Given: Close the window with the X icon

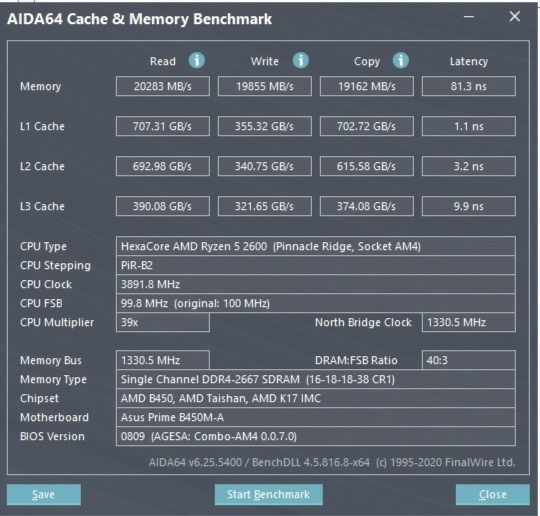Looking at the screenshot, I should 515,16.
